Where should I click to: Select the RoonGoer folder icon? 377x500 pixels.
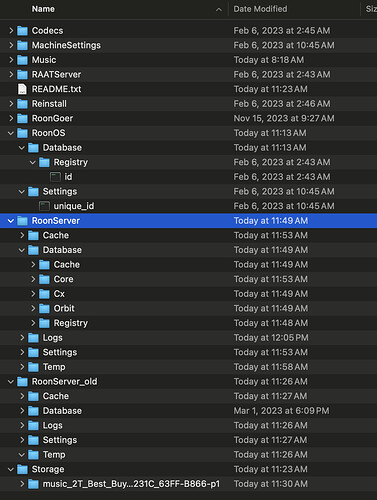(x=22, y=118)
